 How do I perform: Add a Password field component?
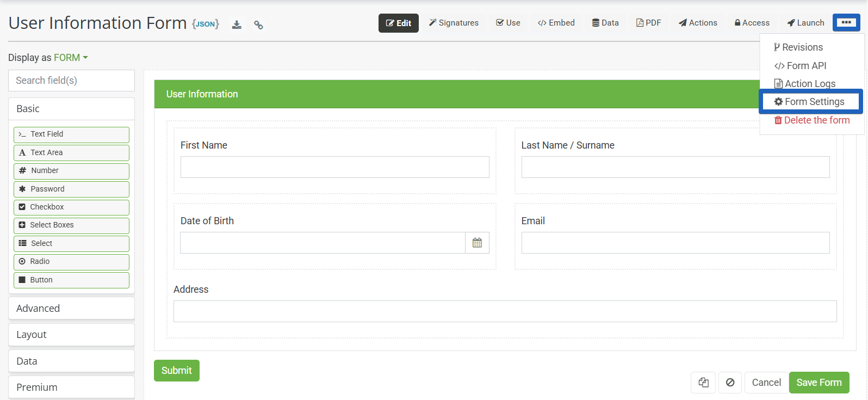(x=71, y=189)
